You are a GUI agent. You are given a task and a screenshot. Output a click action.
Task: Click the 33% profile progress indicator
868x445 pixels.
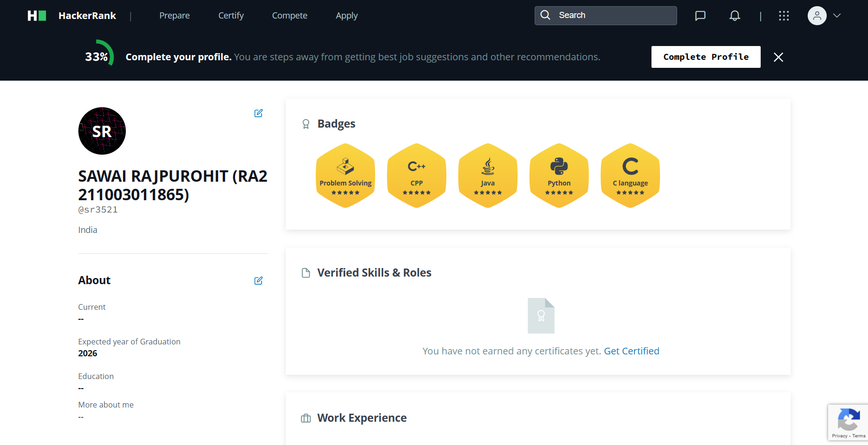(x=98, y=57)
